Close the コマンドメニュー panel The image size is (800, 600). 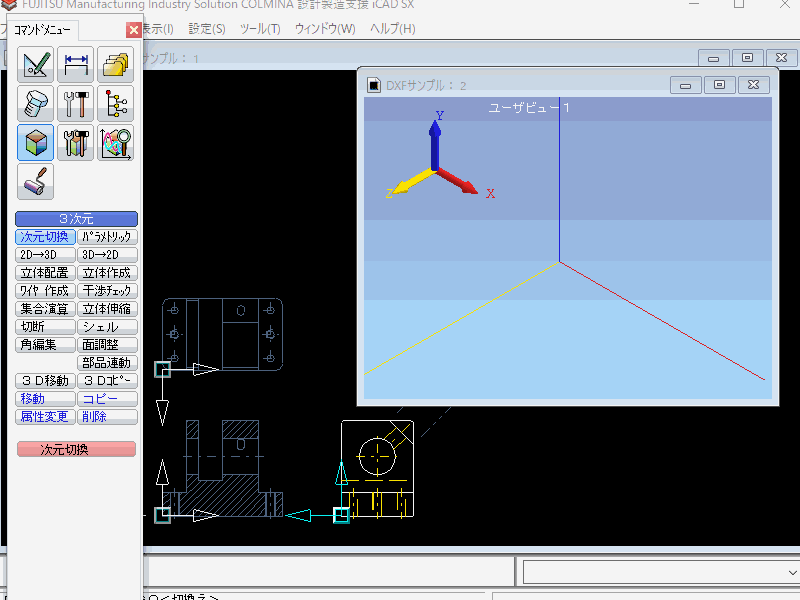[134, 30]
